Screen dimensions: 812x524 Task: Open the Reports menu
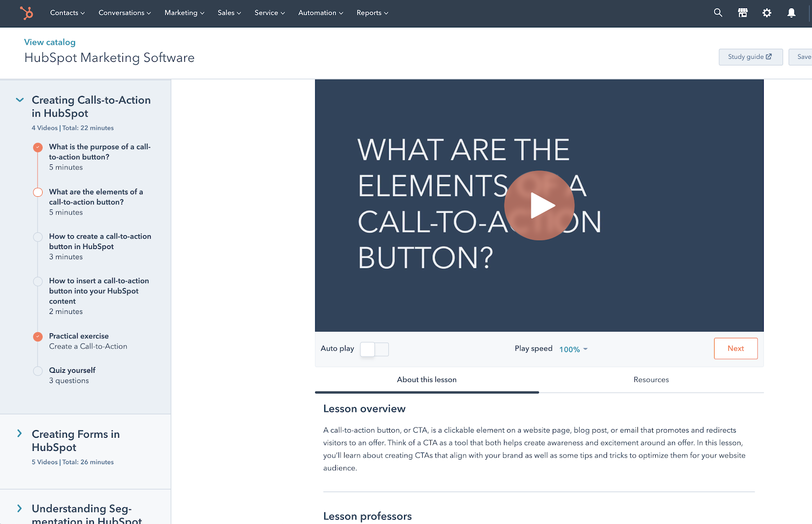tap(372, 13)
